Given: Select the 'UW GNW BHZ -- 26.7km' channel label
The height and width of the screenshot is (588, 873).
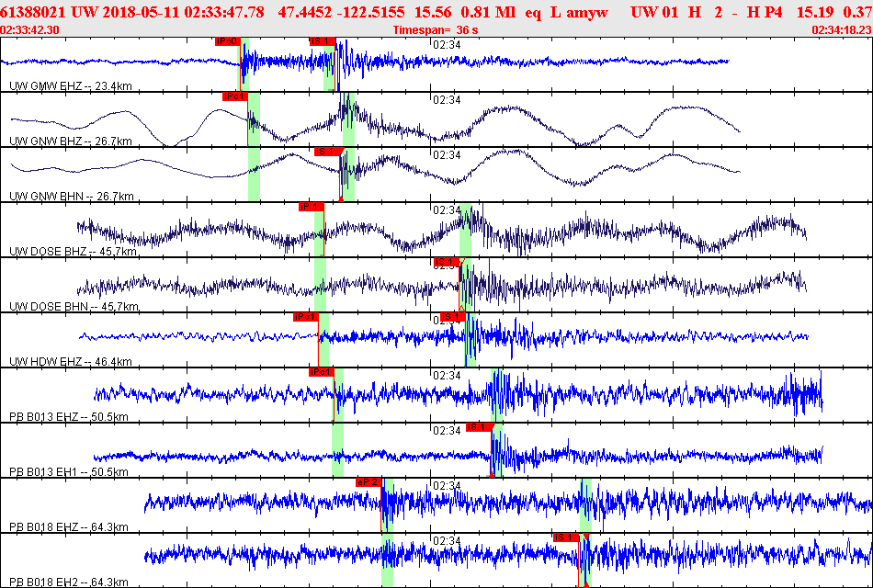Looking at the screenshot, I should point(71,141).
